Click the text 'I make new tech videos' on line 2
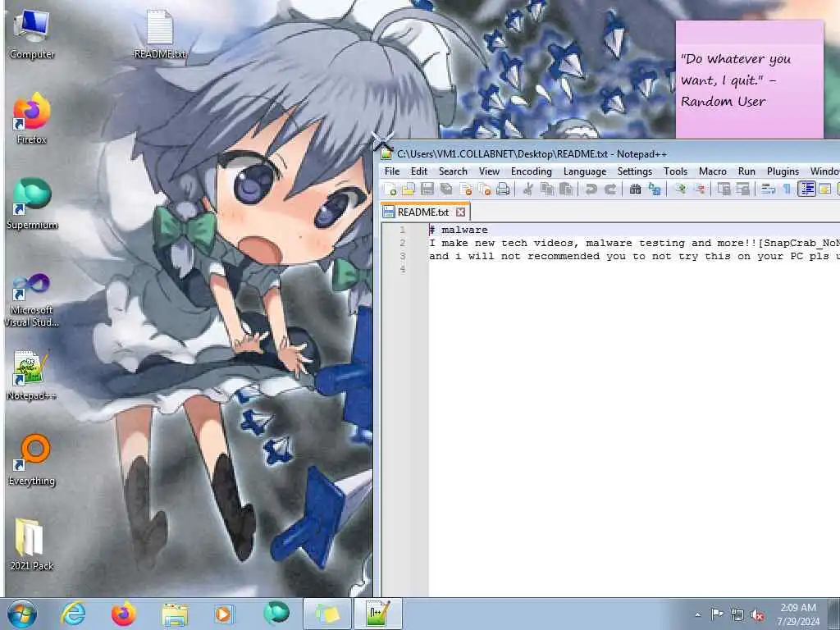 pyautogui.click(x=503, y=243)
